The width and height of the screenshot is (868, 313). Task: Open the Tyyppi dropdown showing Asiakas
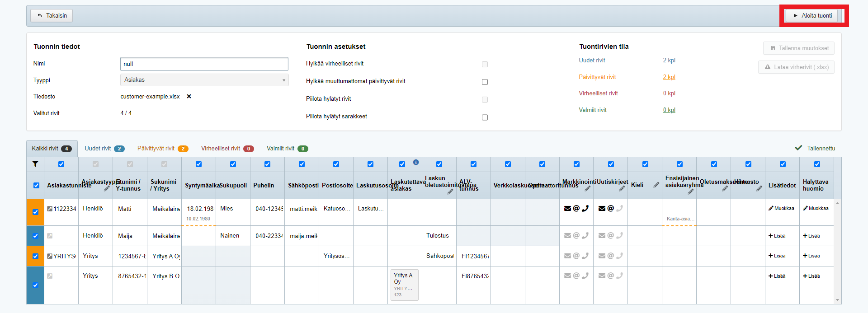204,80
